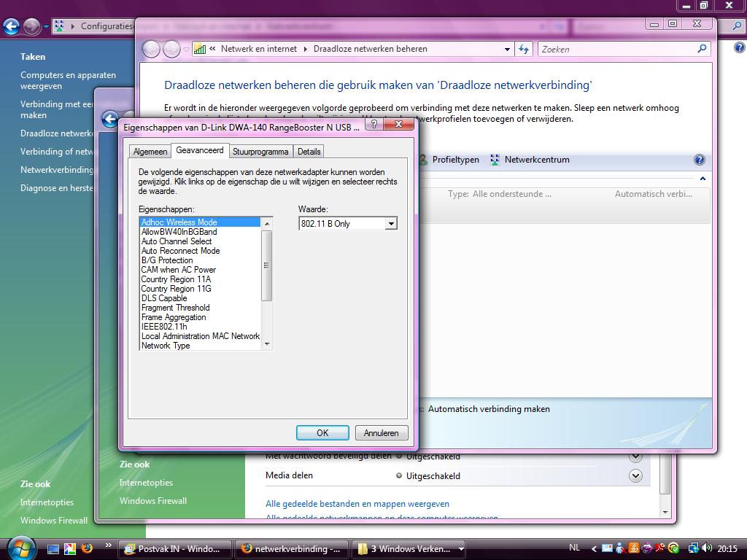747x560 pixels.
Task: Switch to the Stuurprogramma tab
Action: [260, 152]
